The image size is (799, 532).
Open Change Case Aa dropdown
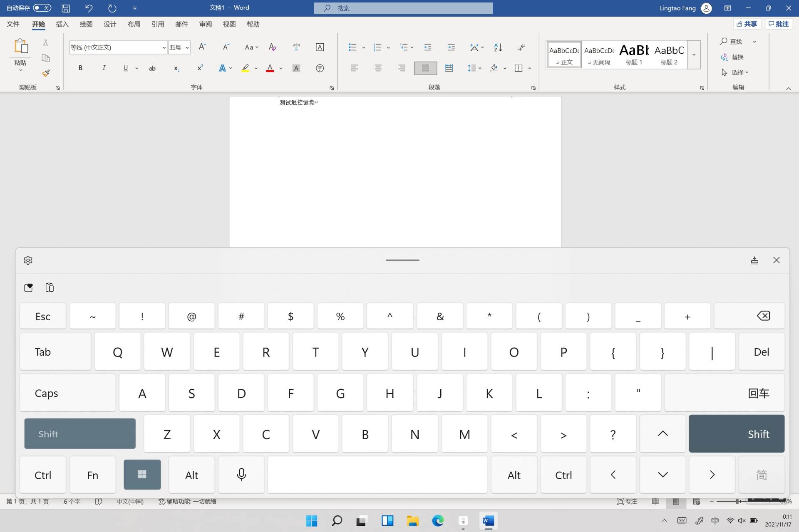tap(251, 47)
